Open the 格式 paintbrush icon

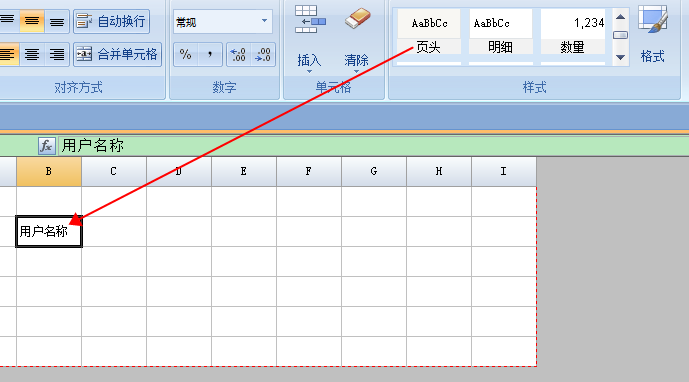click(x=653, y=19)
